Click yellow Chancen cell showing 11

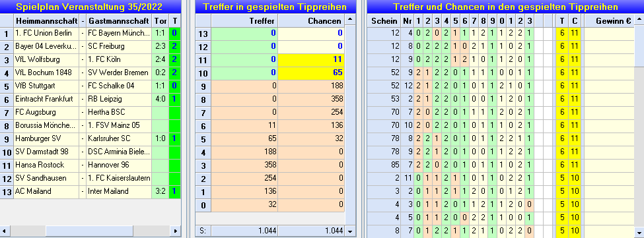(311, 60)
